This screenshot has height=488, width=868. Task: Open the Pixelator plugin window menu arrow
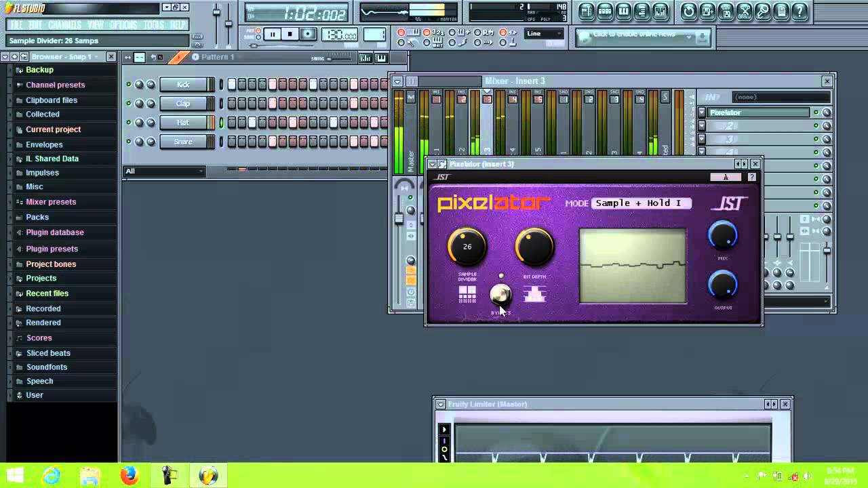coord(432,164)
